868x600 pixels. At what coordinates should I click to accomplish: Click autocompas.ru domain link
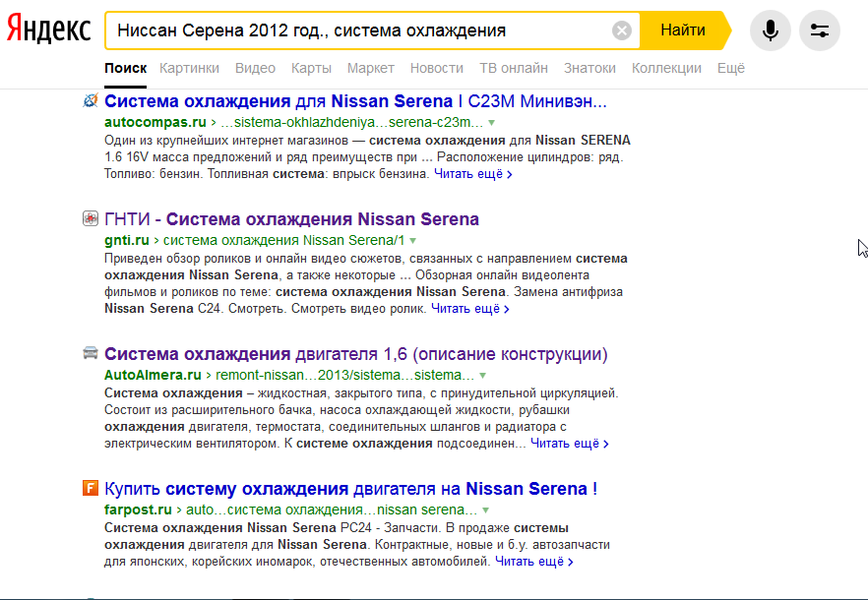pos(155,122)
